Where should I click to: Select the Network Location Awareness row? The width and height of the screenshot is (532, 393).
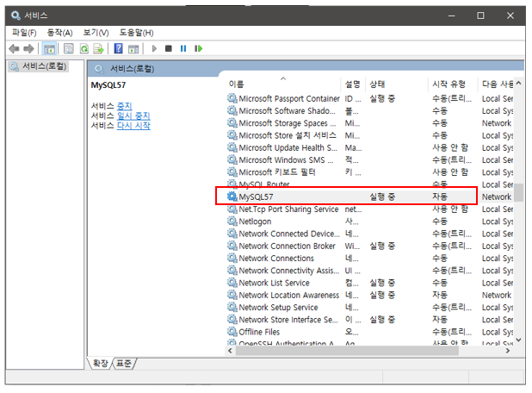click(x=370, y=295)
